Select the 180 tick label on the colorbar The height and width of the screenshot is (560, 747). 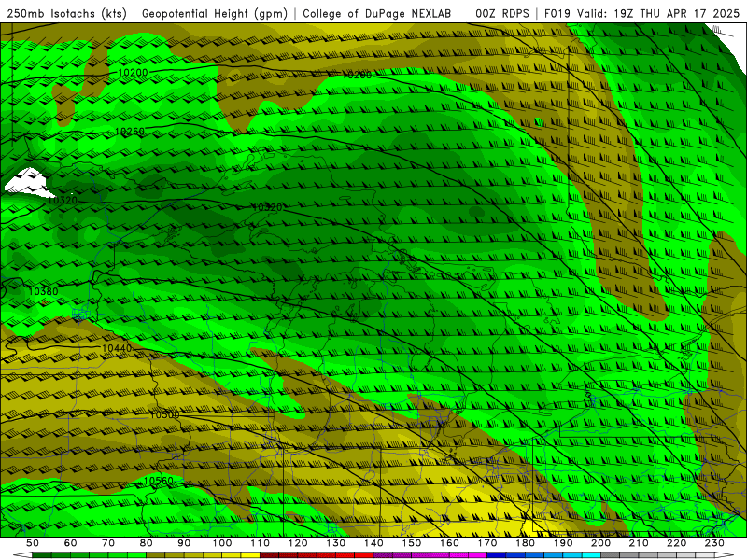point(525,543)
